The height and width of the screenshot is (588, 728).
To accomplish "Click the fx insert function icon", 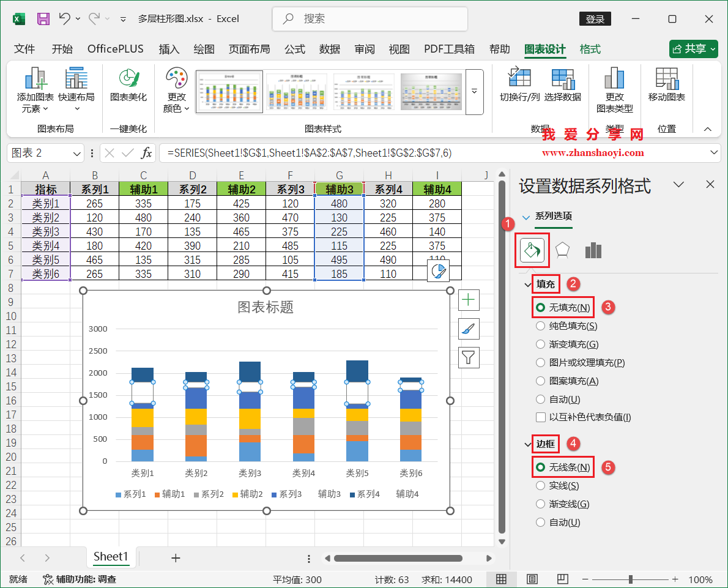I will 146,153.
